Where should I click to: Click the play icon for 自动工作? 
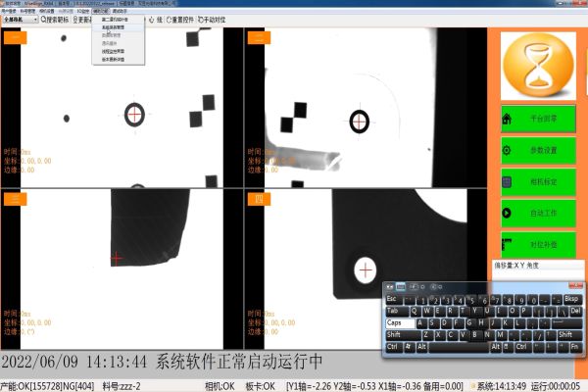tap(507, 214)
